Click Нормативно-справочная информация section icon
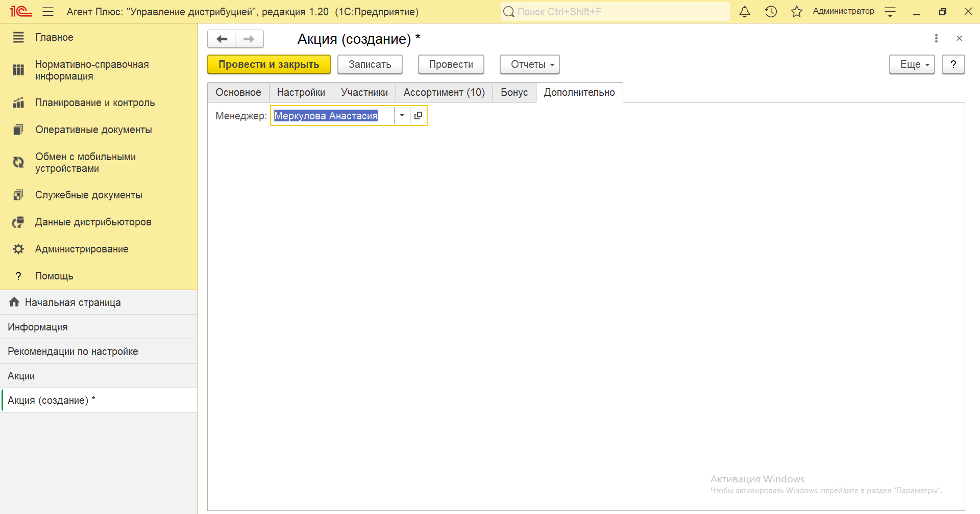The image size is (980, 514). pos(18,70)
